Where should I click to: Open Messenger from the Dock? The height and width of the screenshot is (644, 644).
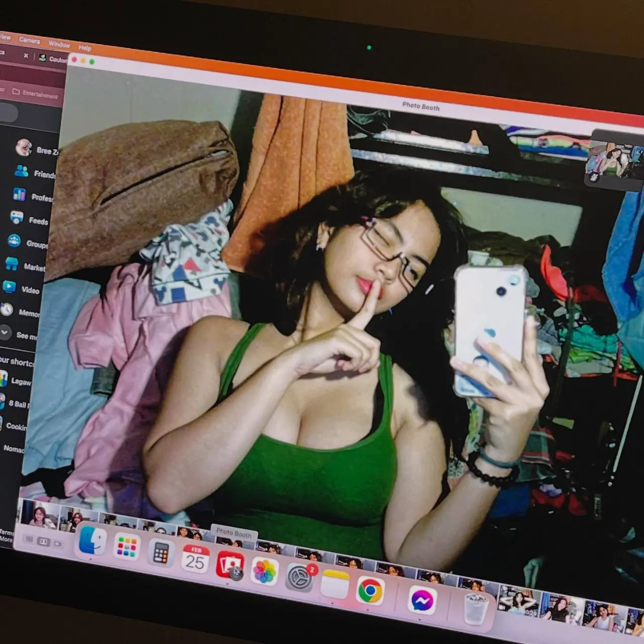423,600
